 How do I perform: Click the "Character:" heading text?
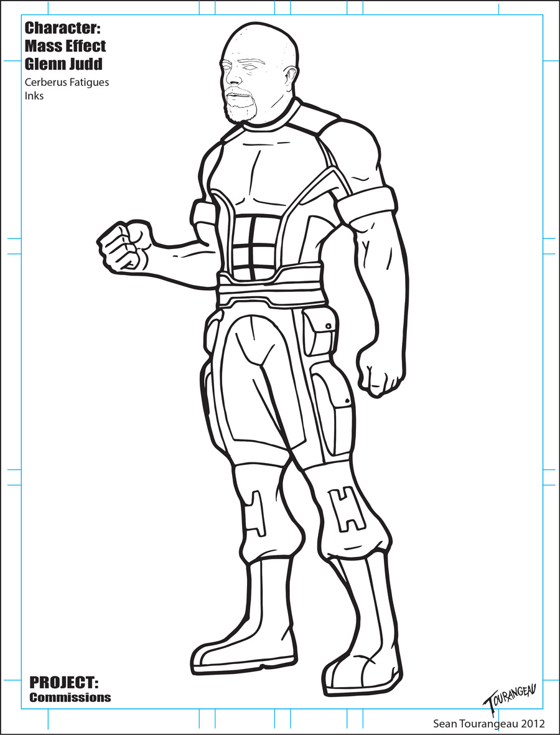tap(62, 28)
